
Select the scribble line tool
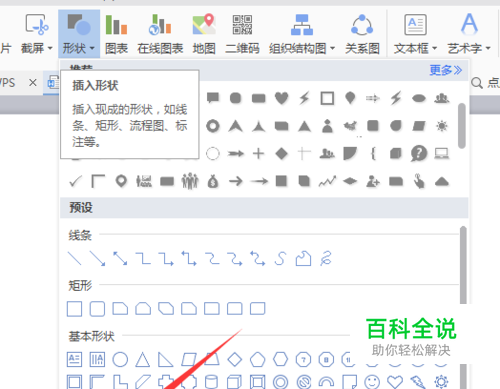coord(326,258)
